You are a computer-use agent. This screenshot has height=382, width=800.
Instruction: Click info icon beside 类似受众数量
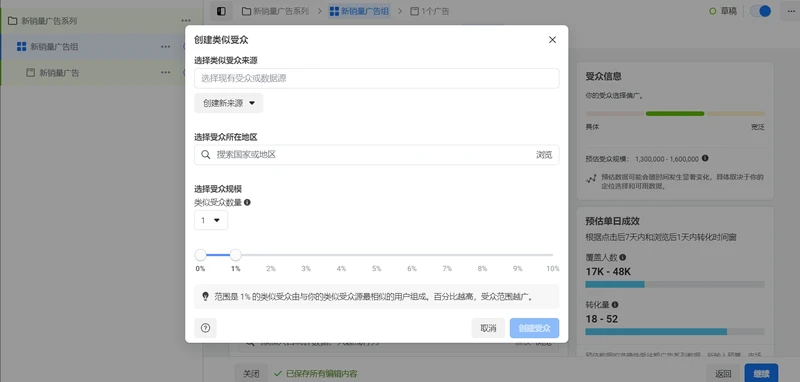247,202
